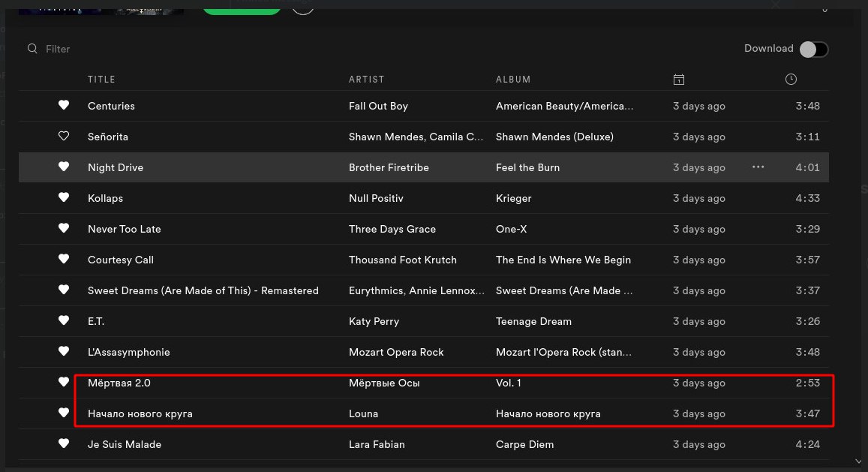This screenshot has height=472, width=868.
Task: Open the album Krieger
Action: tap(513, 198)
